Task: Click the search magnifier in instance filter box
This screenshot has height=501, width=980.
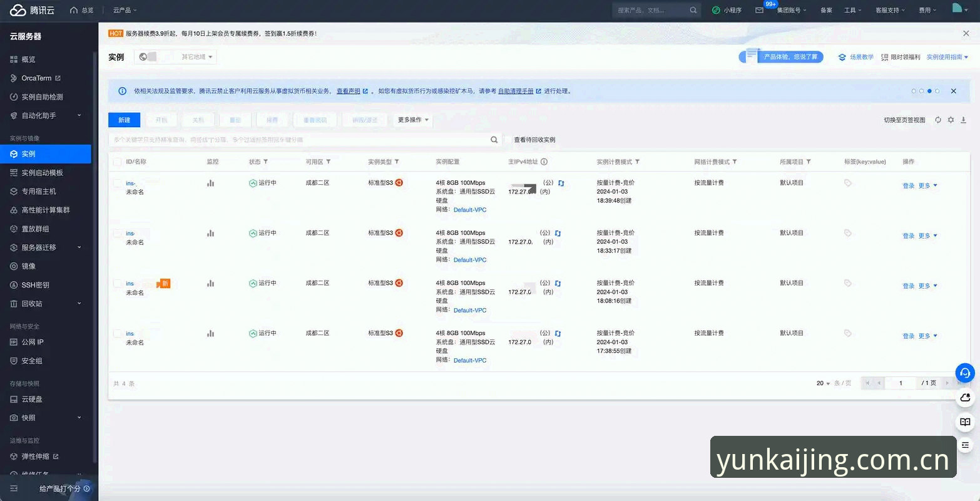Action: pos(494,140)
